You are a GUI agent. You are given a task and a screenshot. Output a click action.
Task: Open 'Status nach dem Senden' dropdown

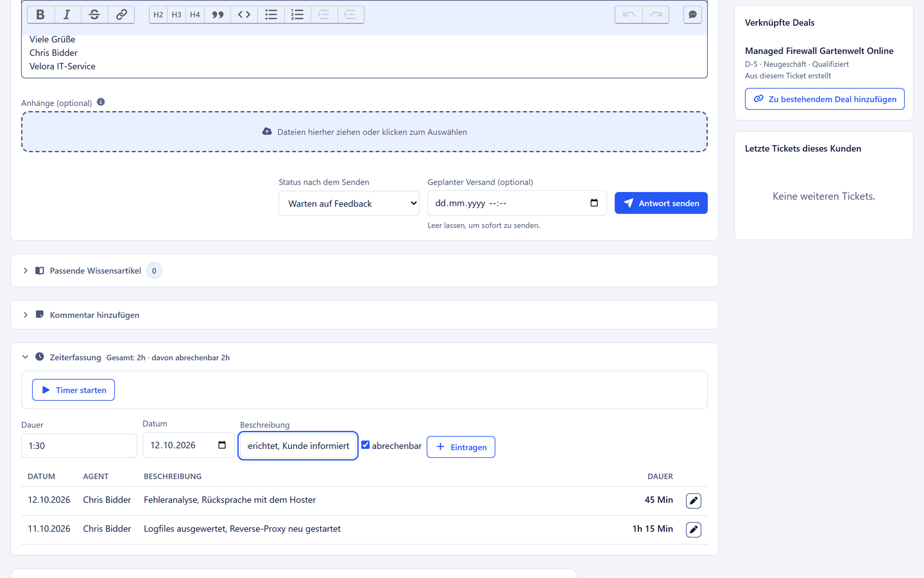pos(349,204)
